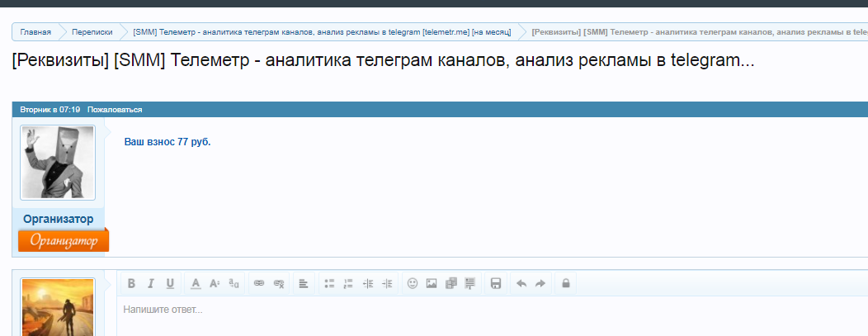Open text color picker
Image resolution: width=868 pixels, height=336 pixels.
coord(196,283)
